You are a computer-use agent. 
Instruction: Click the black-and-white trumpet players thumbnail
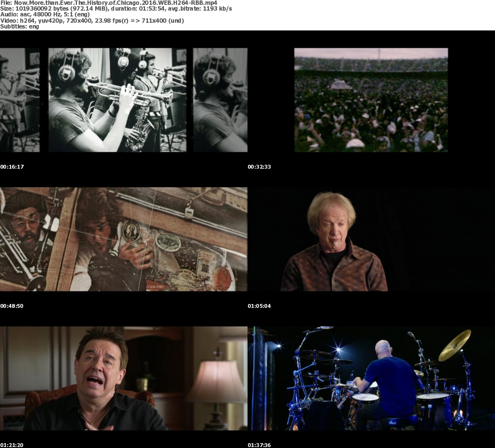click(123, 100)
